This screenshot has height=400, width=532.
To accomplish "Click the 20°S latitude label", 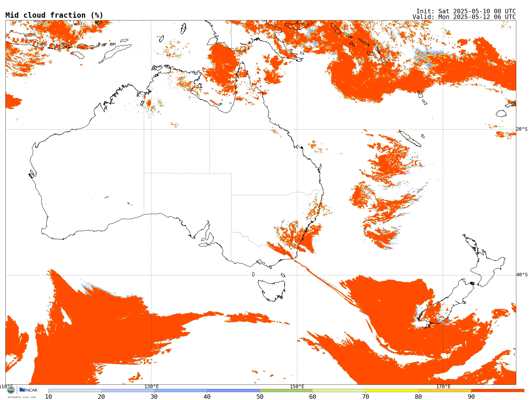I will (x=522, y=129).
